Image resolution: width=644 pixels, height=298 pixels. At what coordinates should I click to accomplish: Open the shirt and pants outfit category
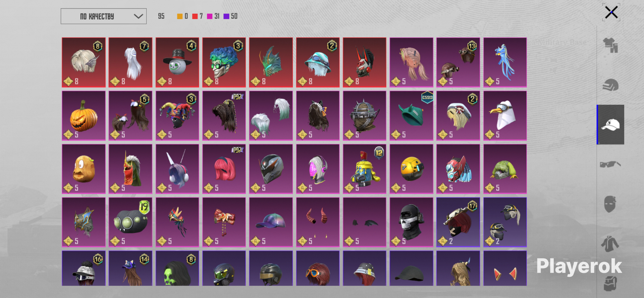click(x=610, y=45)
